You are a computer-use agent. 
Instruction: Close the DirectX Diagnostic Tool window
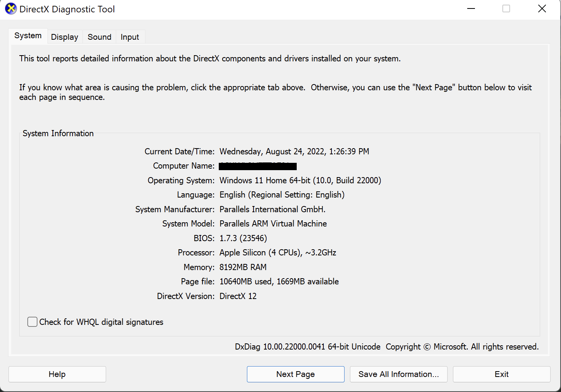542,9
